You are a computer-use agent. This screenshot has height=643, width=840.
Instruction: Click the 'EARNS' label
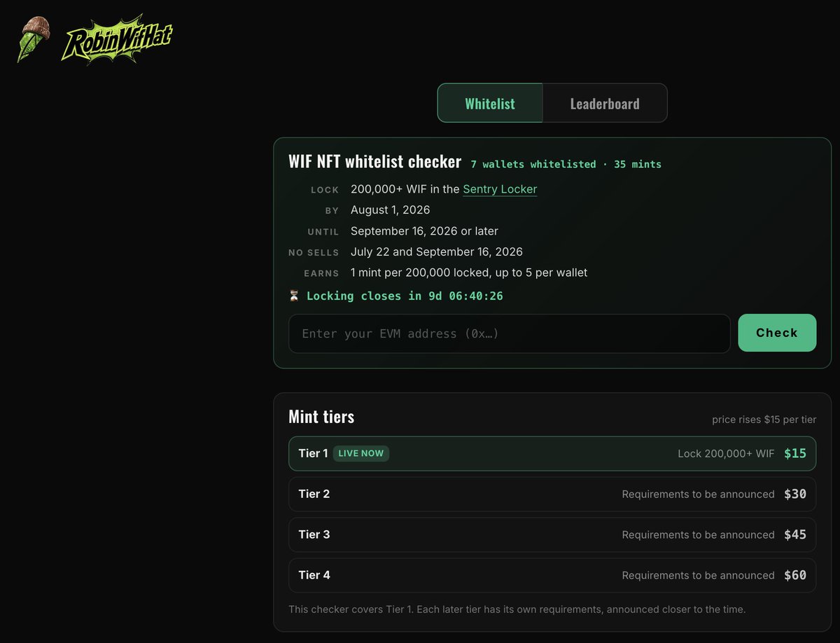321,273
